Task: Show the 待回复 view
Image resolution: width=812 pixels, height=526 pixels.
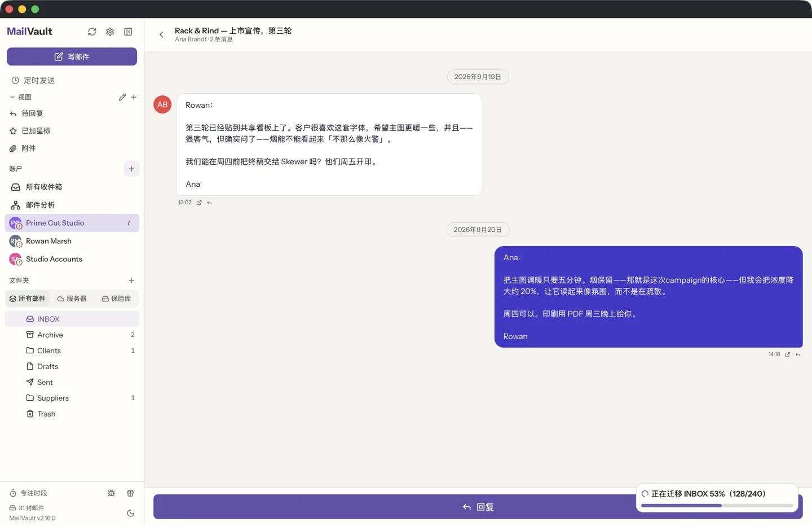Action: click(x=72, y=113)
